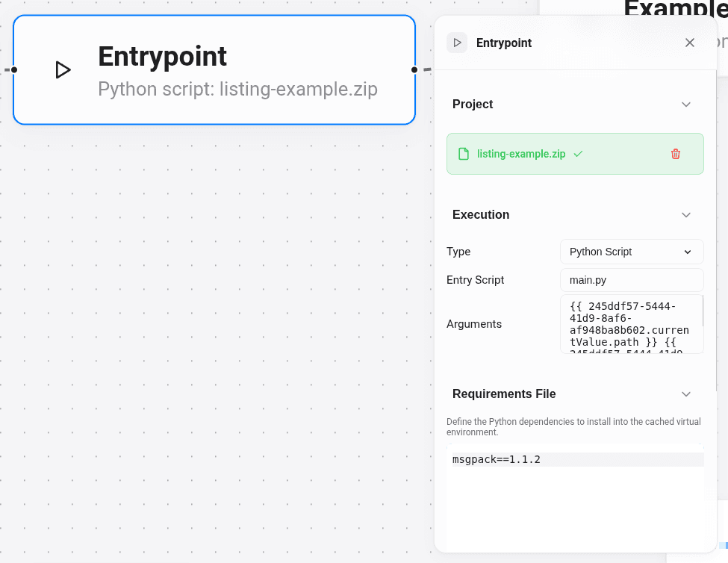
Task: Click the left connector dot of Entrypoint node
Action: pyautogui.click(x=14, y=70)
